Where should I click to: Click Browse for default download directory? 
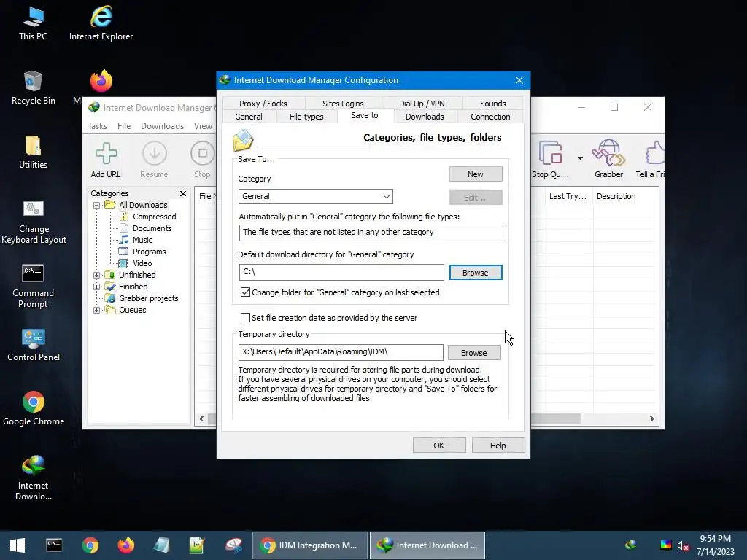click(x=476, y=273)
